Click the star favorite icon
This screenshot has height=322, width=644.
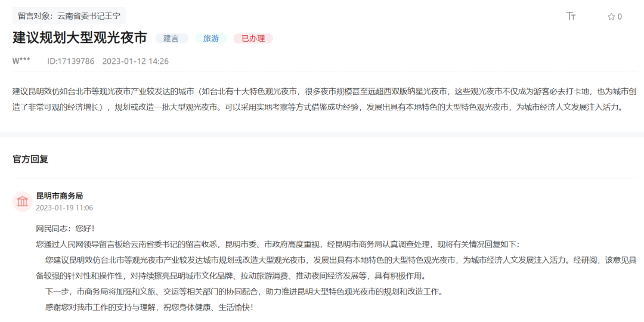[x=611, y=17]
